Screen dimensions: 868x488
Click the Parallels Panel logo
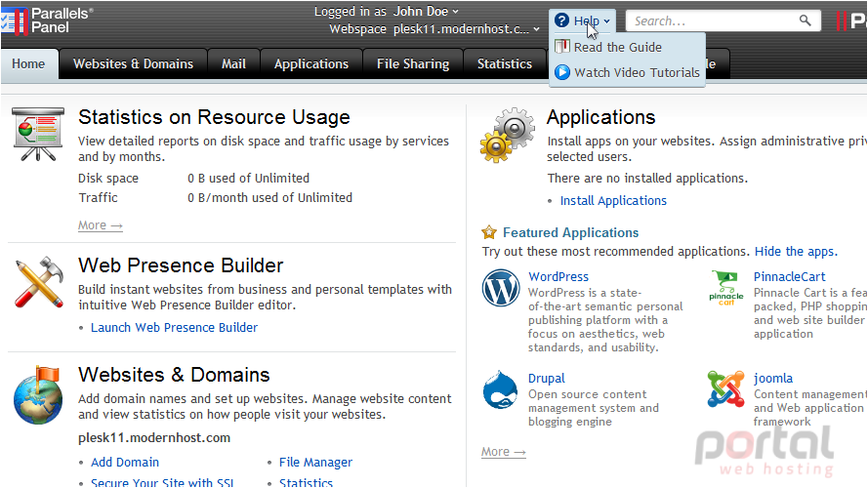click(x=47, y=20)
